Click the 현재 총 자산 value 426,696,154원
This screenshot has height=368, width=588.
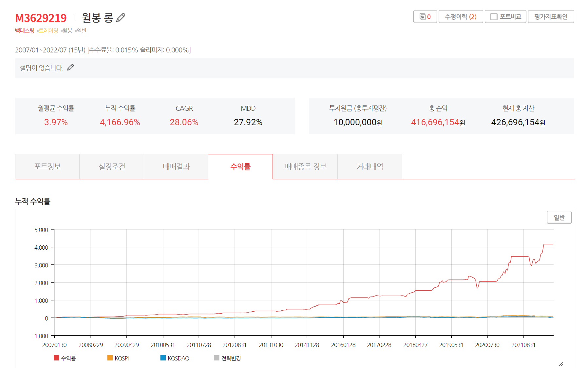(518, 122)
